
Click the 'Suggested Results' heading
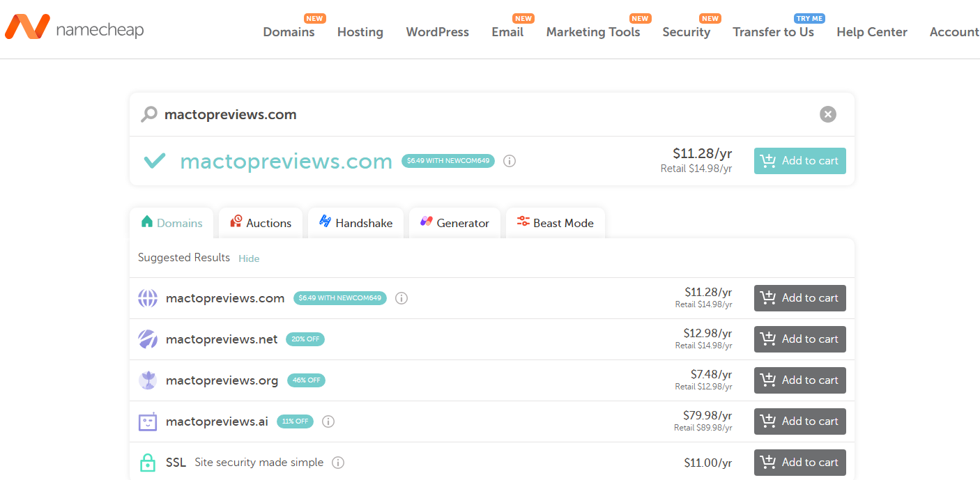pyautogui.click(x=184, y=258)
